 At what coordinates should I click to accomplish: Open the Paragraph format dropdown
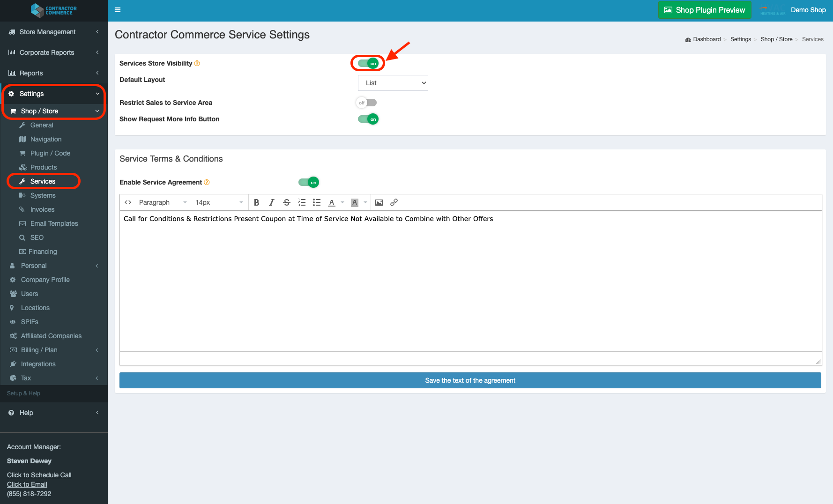point(163,202)
